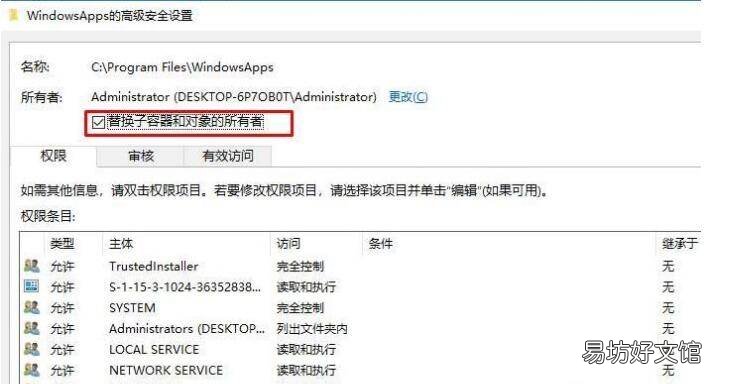729x384 pixels.
Task: Click 完全控制 access in TrustedInstaller row
Action: pyautogui.click(x=300, y=266)
